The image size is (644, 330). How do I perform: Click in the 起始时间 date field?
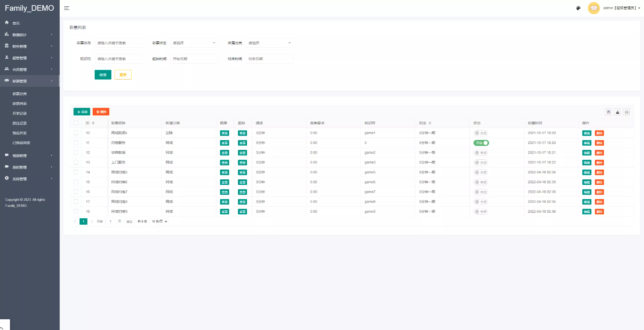click(194, 59)
